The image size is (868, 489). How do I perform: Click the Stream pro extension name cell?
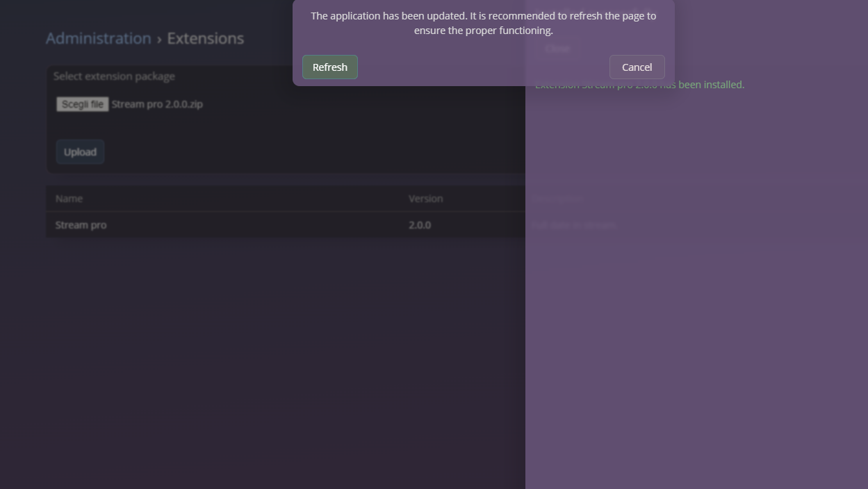(x=80, y=224)
